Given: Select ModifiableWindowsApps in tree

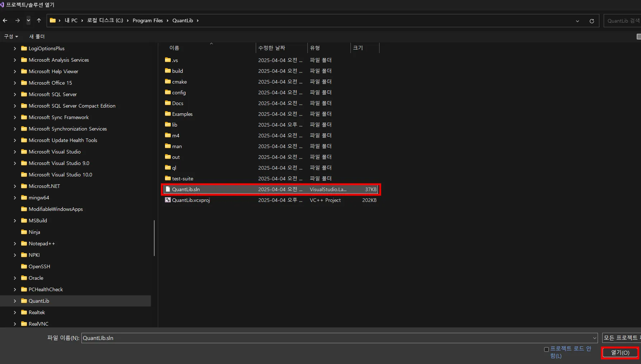Looking at the screenshot, I should 56,209.
